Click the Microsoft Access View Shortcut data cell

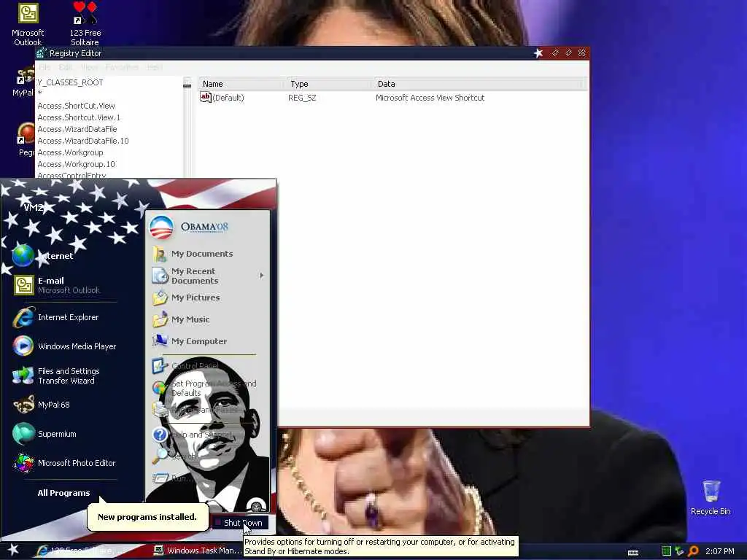click(x=430, y=98)
